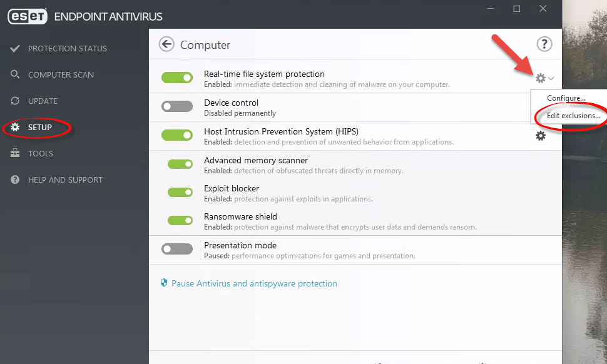Viewport: 607px width, 364px height.
Task: Maximize the ESET window
Action: [x=516, y=9]
